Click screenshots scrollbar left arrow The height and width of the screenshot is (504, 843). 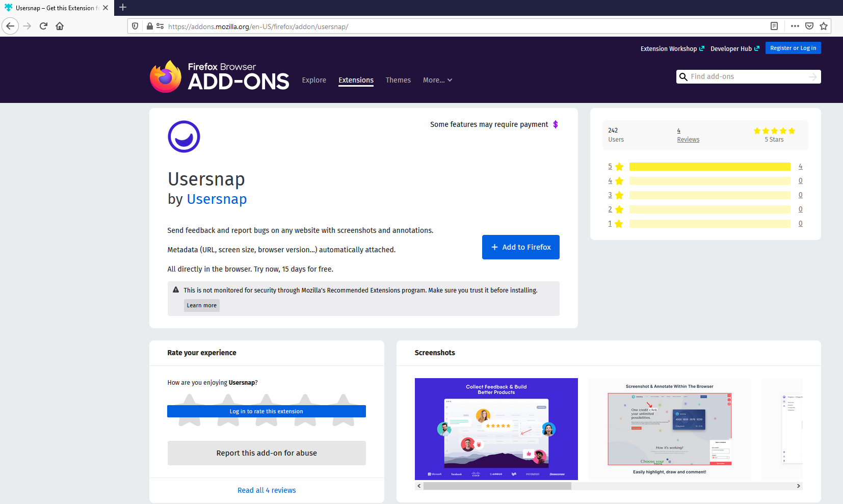click(x=419, y=486)
